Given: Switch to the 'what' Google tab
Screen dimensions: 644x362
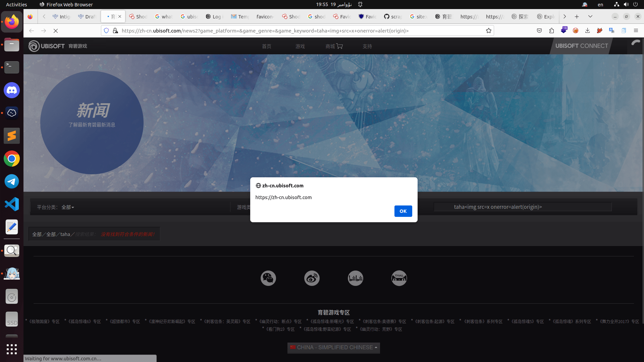Looking at the screenshot, I should pyautogui.click(x=164, y=16).
